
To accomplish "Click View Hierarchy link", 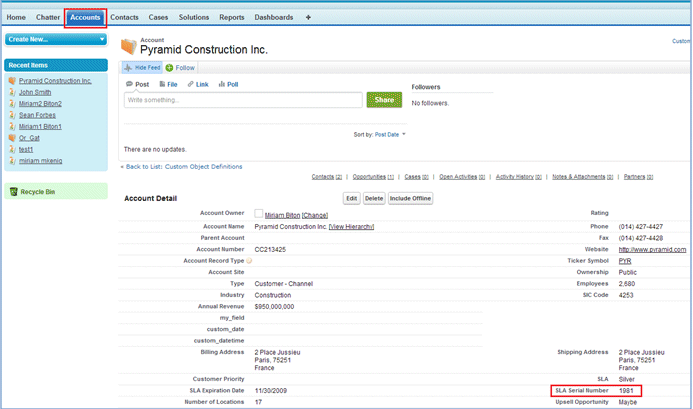I will [351, 227].
